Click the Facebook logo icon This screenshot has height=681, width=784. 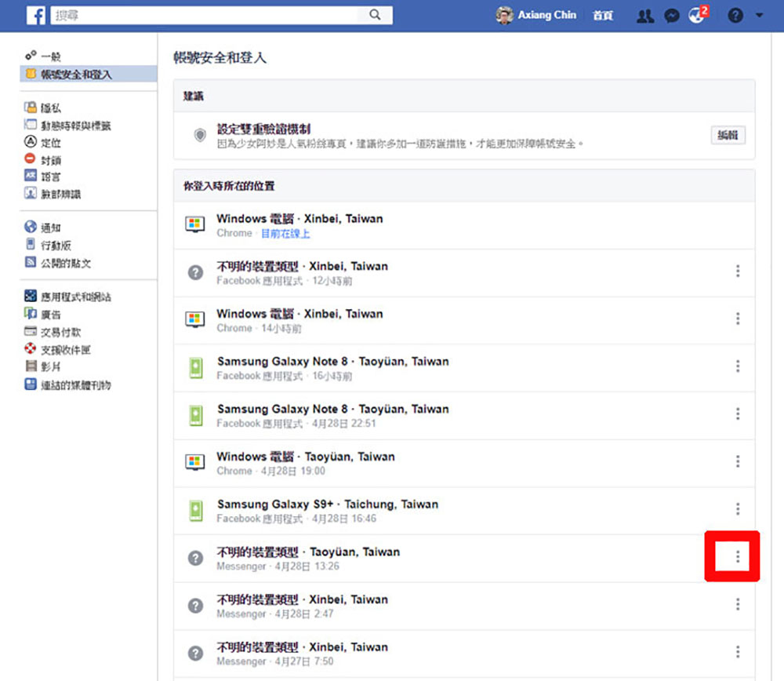[x=35, y=15]
